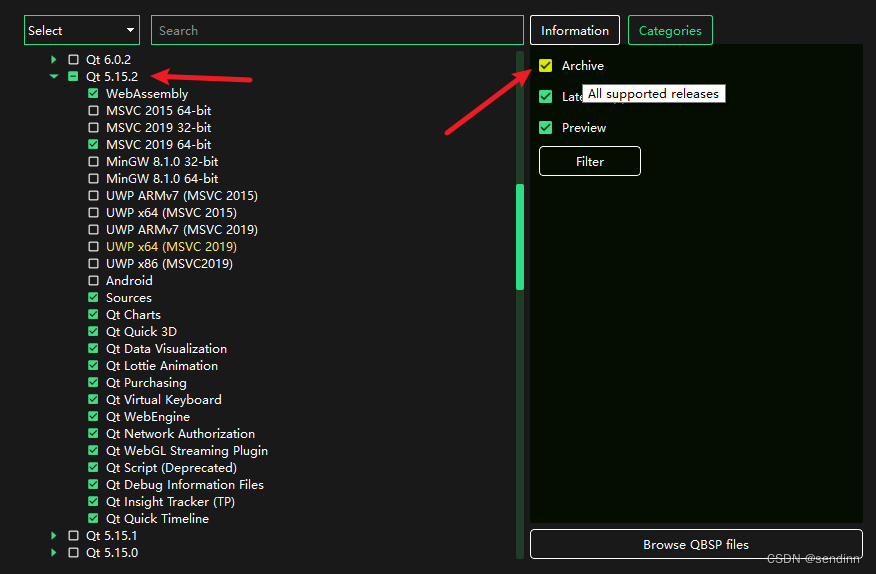Select UWP x64 (MSVC 2019) row text

click(171, 246)
